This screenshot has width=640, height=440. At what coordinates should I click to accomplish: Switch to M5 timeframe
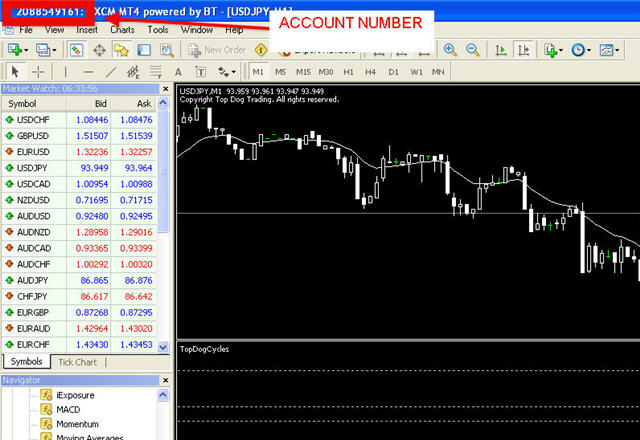pyautogui.click(x=280, y=72)
